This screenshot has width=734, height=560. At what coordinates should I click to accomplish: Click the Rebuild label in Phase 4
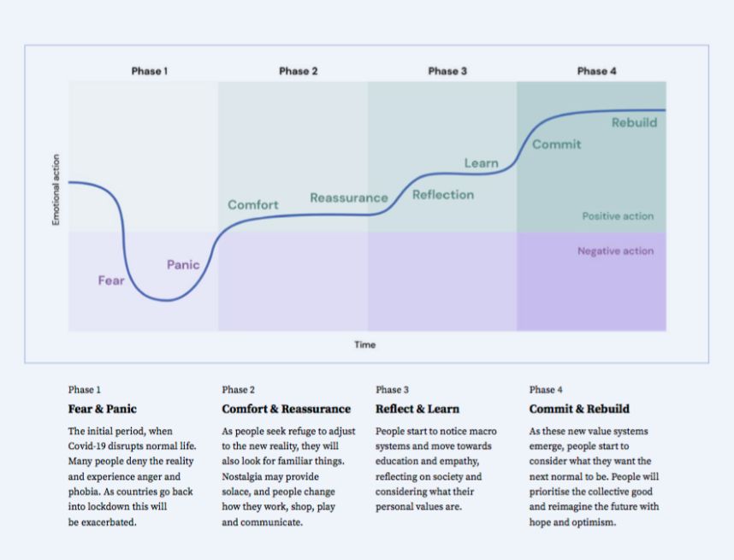(x=634, y=122)
